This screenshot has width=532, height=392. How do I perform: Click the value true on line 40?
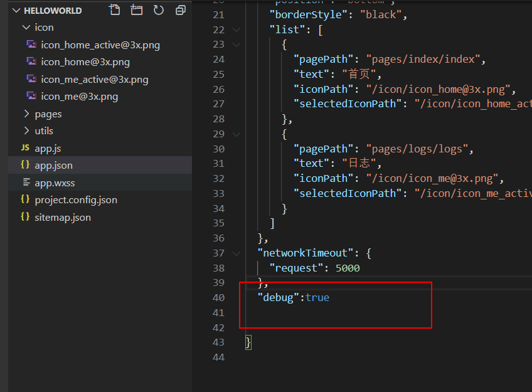(x=317, y=298)
